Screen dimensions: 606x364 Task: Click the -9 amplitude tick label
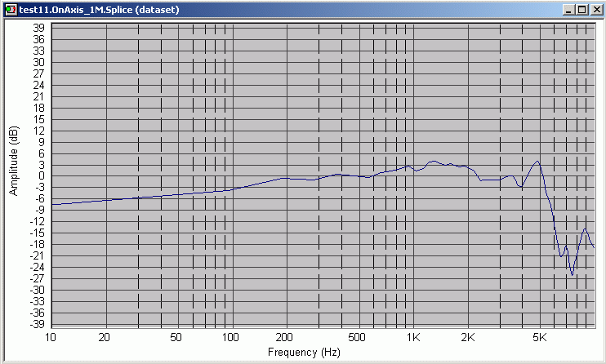pos(39,210)
